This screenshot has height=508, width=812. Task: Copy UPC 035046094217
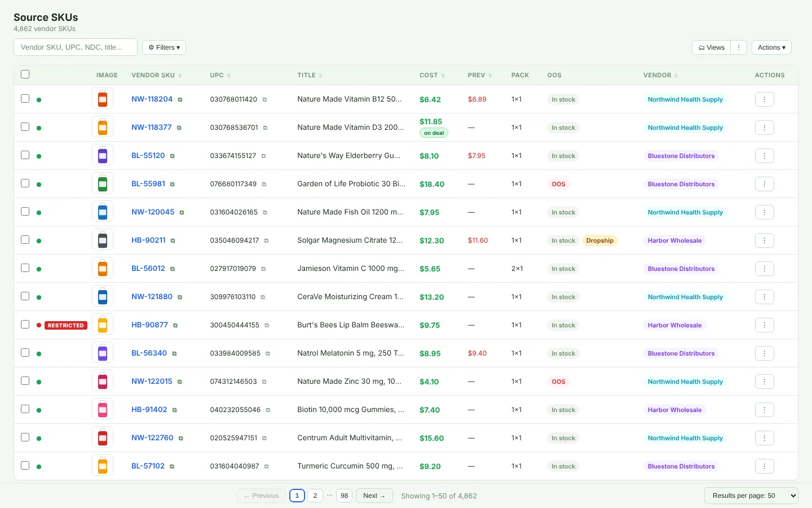(x=266, y=240)
